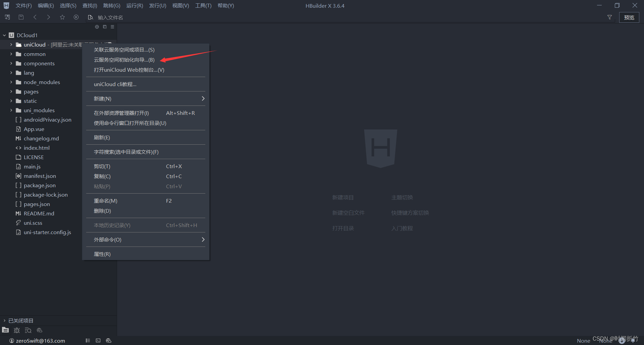Choose 字符搜索(选中目录或文件)(F)
644x345 pixels.
tap(146, 152)
